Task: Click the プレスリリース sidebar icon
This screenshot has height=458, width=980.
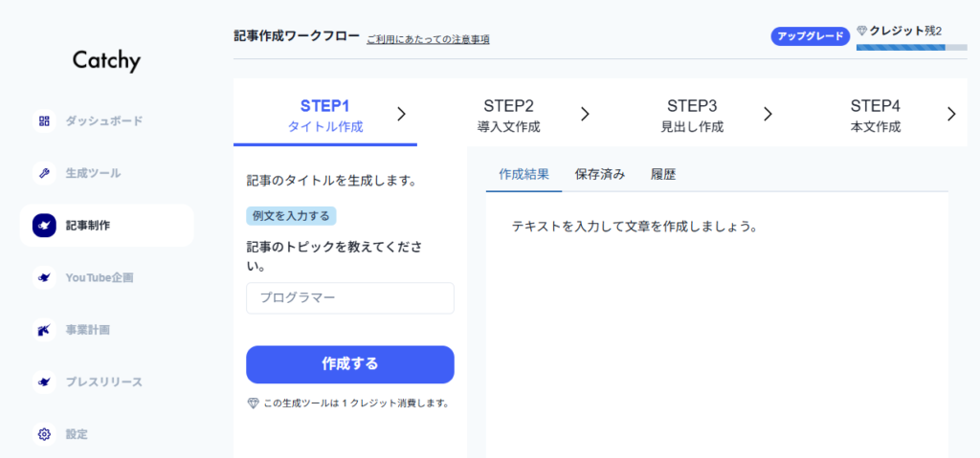Action: [44, 382]
